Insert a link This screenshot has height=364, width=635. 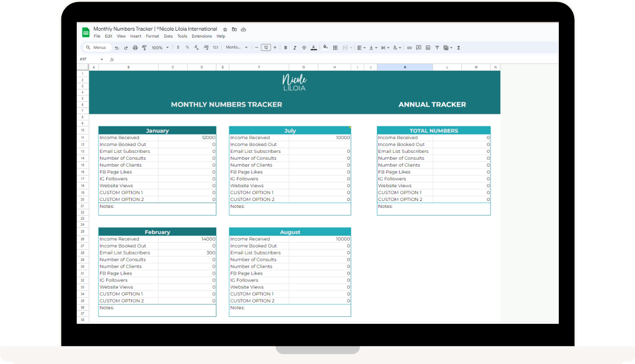click(x=409, y=48)
